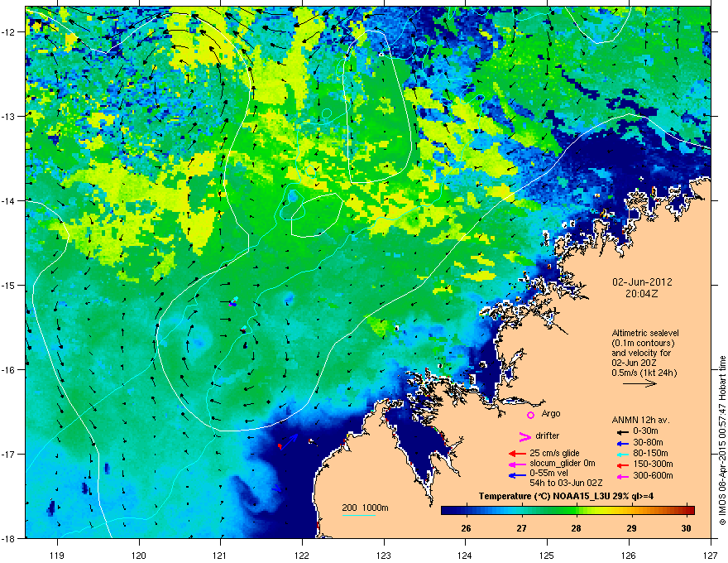
Task: Click the latitude axis label -13
Action: pos(8,117)
